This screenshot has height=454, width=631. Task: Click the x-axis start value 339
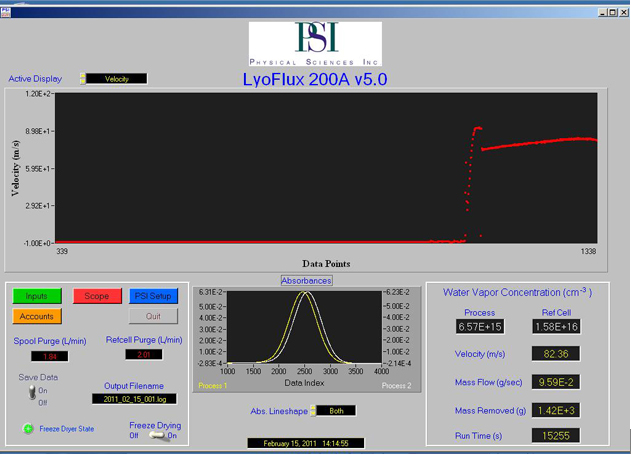[62, 252]
